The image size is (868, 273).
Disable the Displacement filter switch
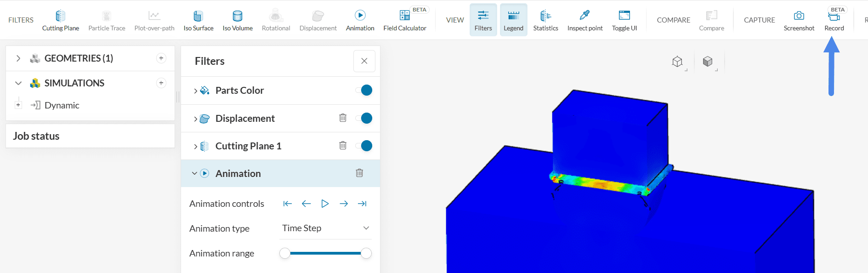[364, 118]
